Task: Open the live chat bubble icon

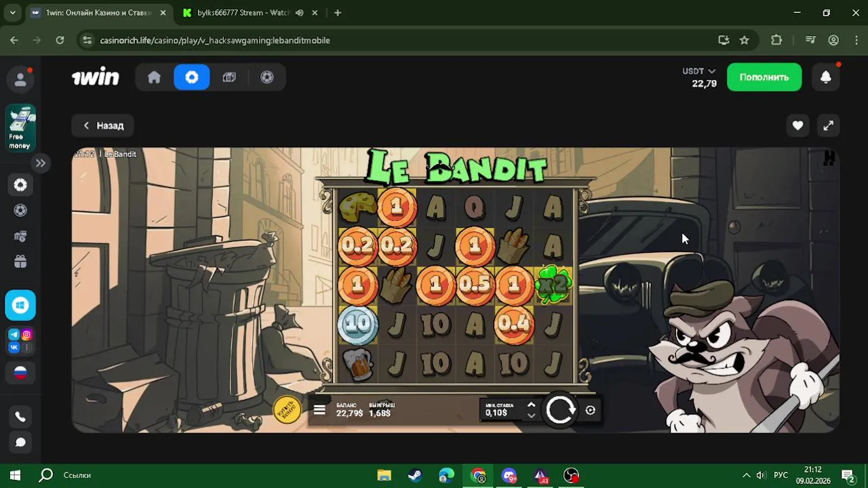Action: coord(20,443)
